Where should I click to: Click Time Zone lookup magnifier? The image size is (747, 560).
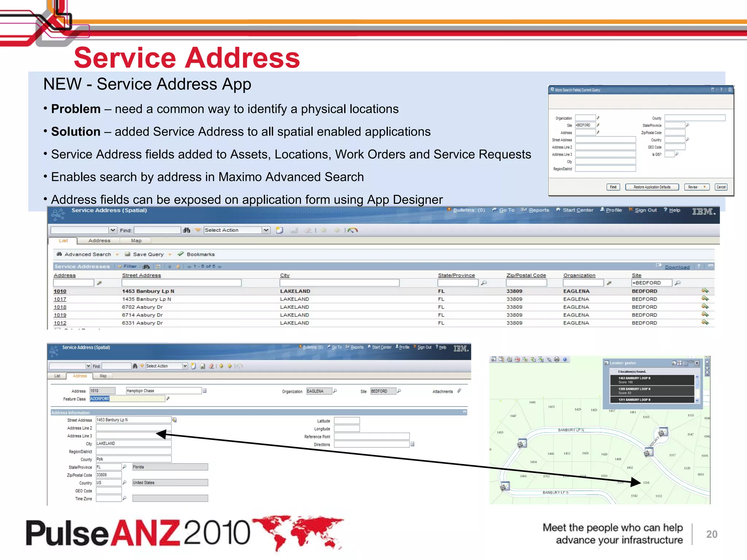coord(124,498)
